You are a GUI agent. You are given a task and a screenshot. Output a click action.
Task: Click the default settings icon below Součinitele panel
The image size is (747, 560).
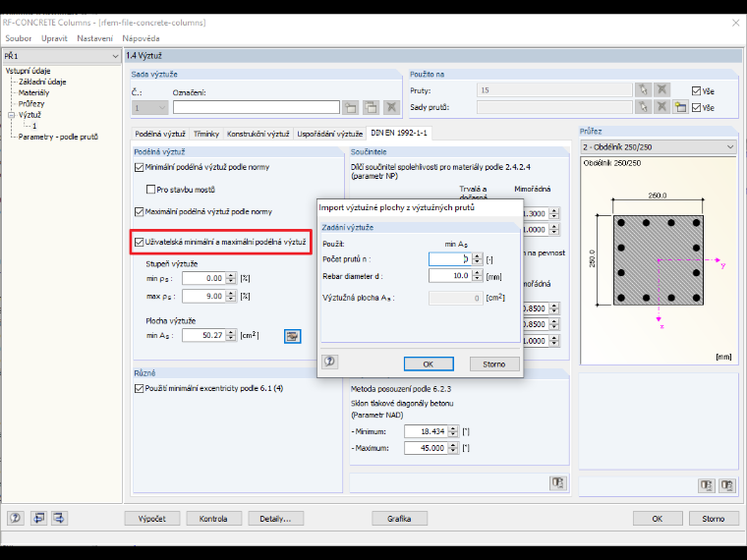pos(558,482)
